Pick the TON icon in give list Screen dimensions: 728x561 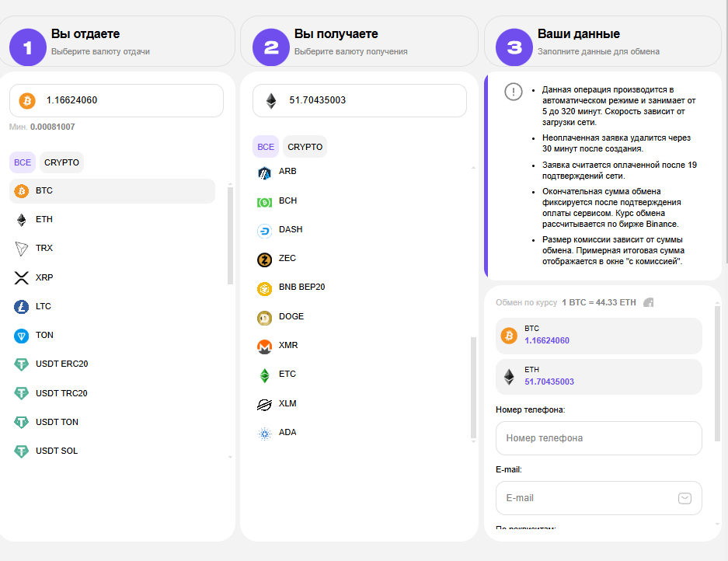21,336
